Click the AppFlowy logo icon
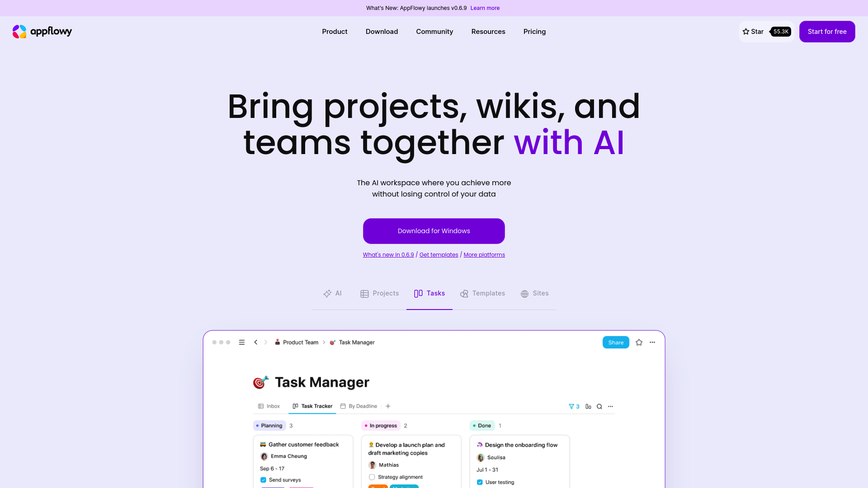 (19, 32)
